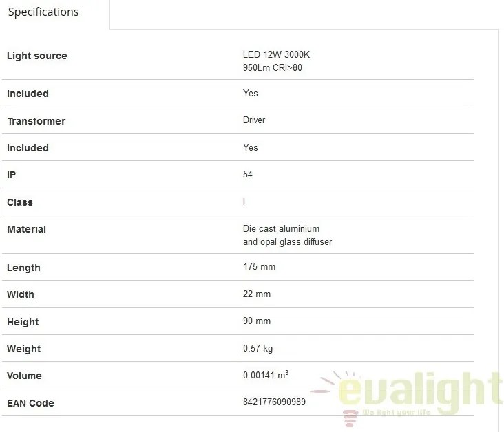
Task: Click the Light source label
Action: click(x=37, y=56)
